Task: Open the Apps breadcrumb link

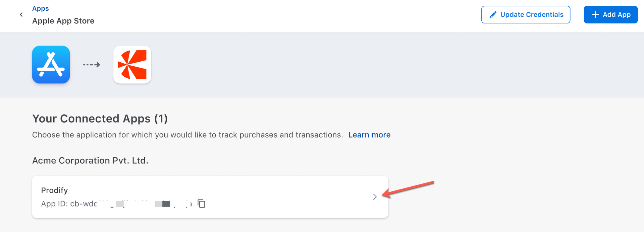Action: (x=40, y=8)
